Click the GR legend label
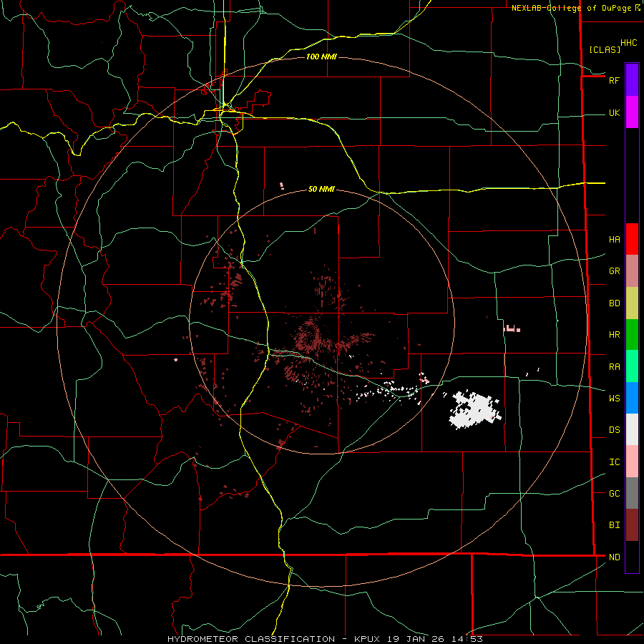The width and height of the screenshot is (644, 644). [614, 271]
